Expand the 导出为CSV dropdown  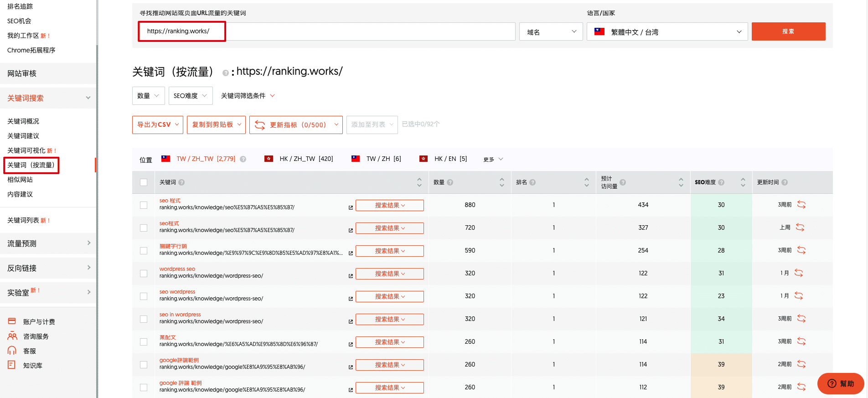tap(158, 125)
